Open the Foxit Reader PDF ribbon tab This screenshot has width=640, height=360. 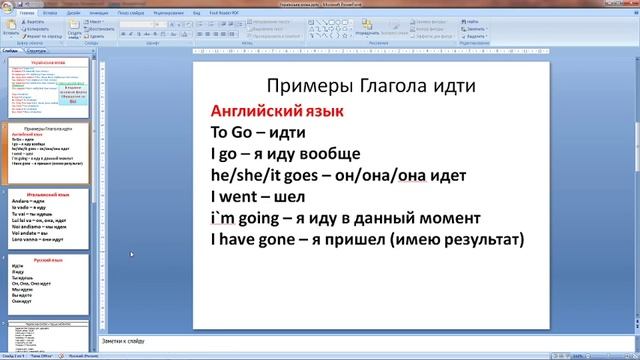click(224, 13)
